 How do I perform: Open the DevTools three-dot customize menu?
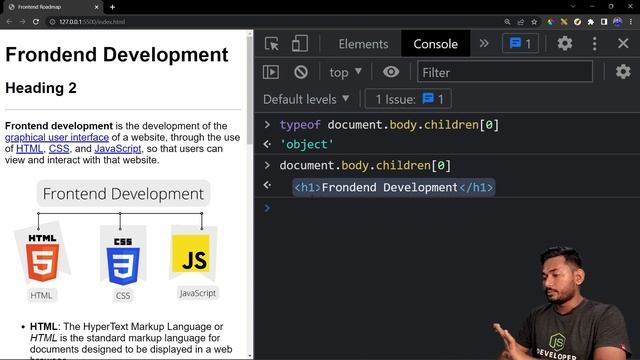pos(594,43)
